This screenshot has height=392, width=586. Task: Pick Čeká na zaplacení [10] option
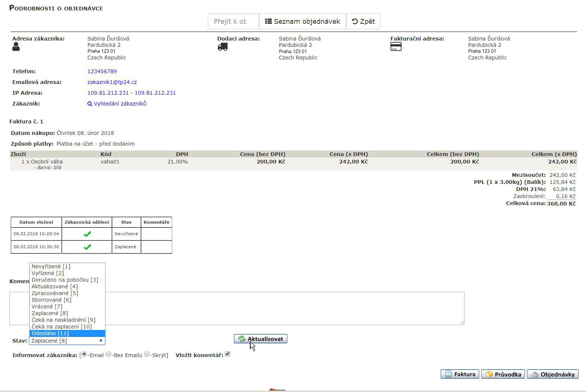61,327
